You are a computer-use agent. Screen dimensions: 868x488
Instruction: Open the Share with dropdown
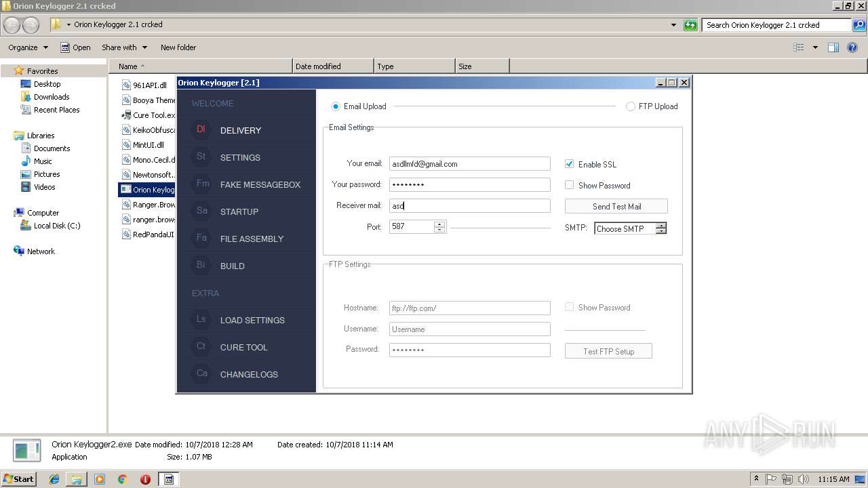125,47
